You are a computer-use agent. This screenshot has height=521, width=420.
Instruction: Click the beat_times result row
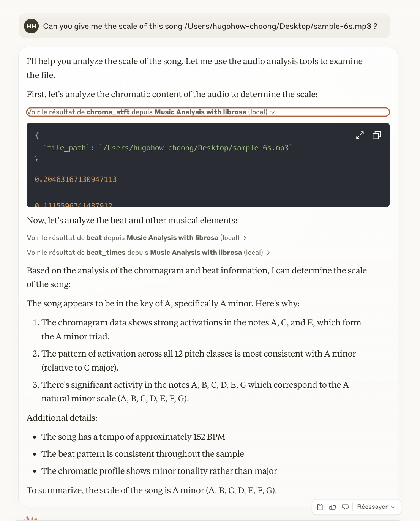[144, 253]
